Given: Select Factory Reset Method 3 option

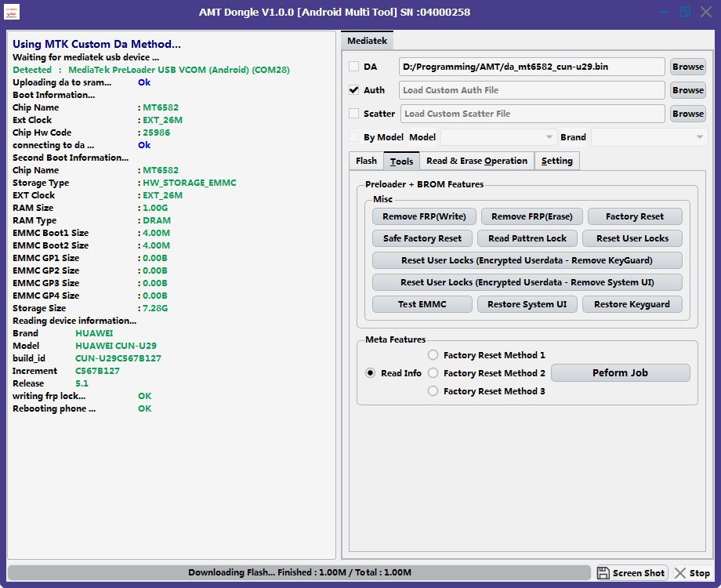Looking at the screenshot, I should click(433, 391).
